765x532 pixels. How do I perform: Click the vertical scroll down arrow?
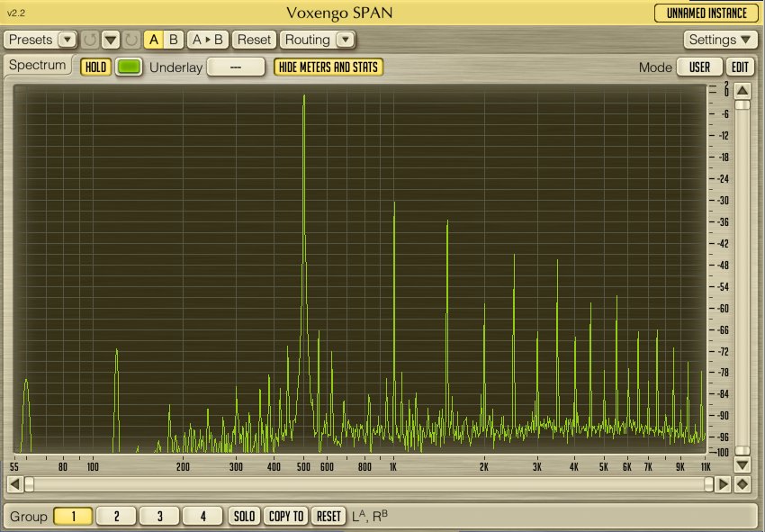[742, 465]
